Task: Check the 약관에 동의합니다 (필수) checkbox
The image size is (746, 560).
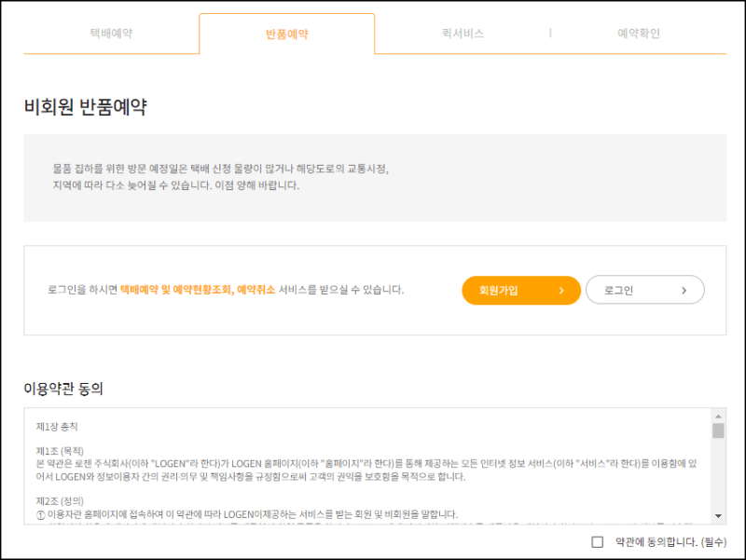Action: (x=598, y=542)
